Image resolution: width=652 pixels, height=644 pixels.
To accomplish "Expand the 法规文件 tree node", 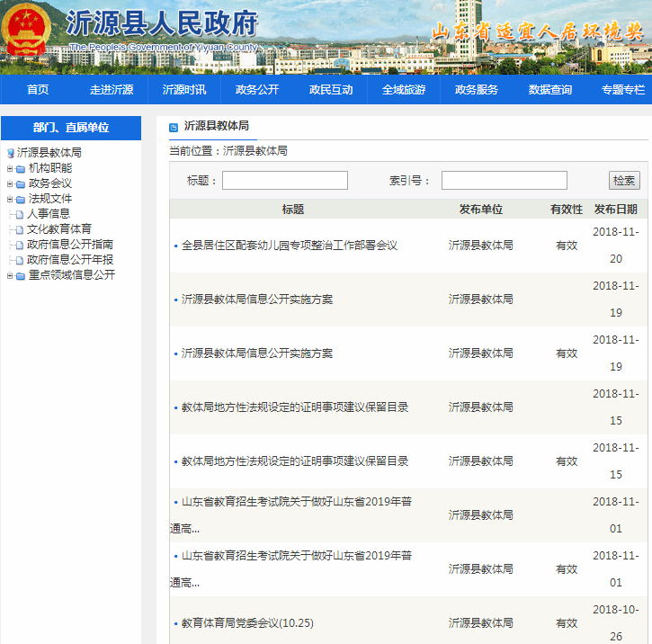I will point(10,199).
